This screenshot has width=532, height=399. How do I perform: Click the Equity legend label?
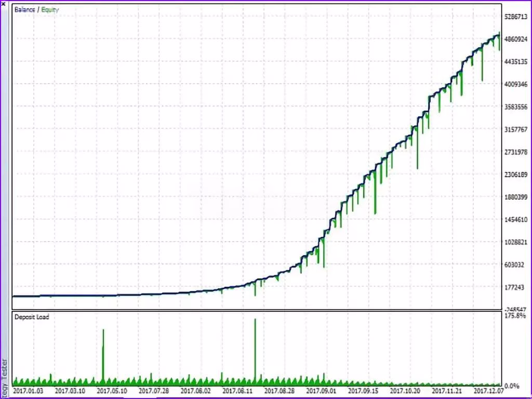point(50,9)
